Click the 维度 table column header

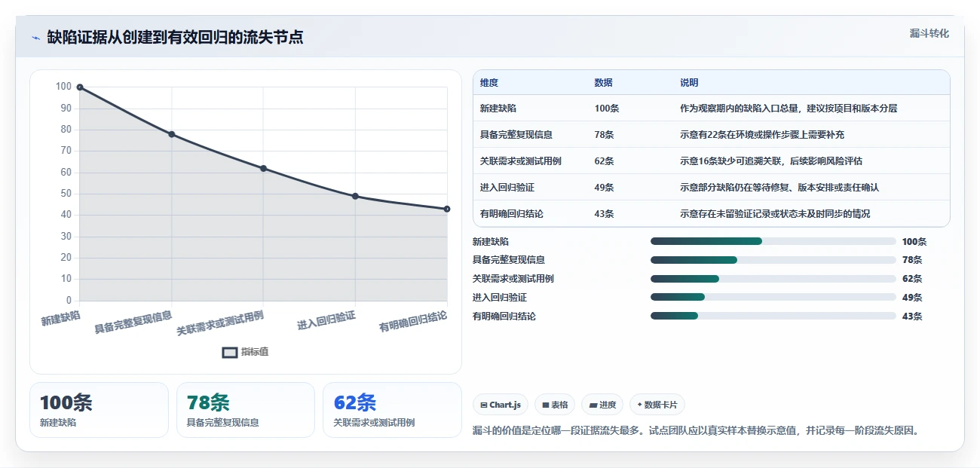pos(489,83)
